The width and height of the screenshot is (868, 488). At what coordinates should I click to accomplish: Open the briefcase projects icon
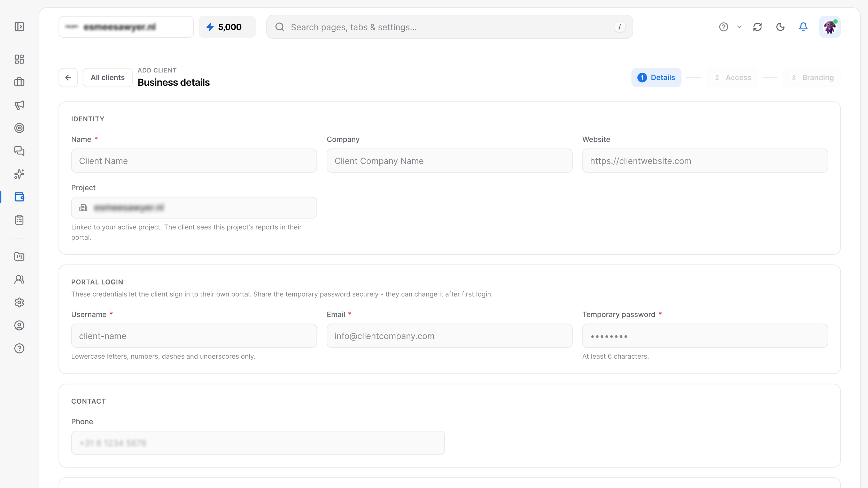point(19,82)
